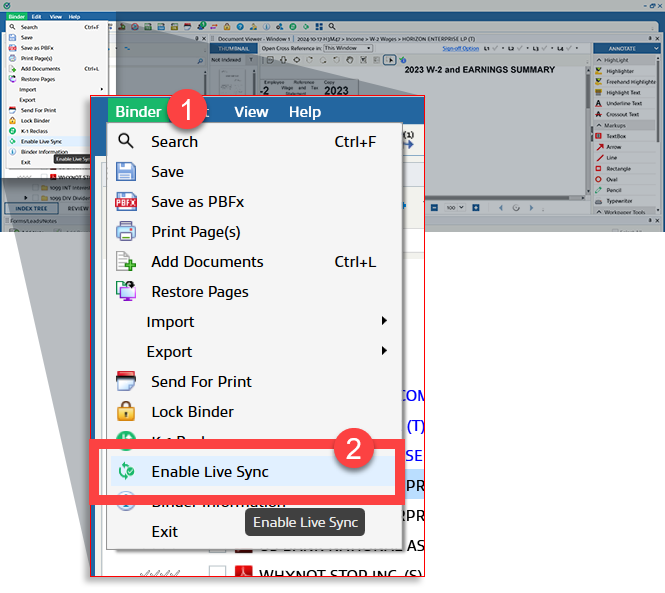Choose the Highlight Text tool
665x593 pixels.
point(623,92)
